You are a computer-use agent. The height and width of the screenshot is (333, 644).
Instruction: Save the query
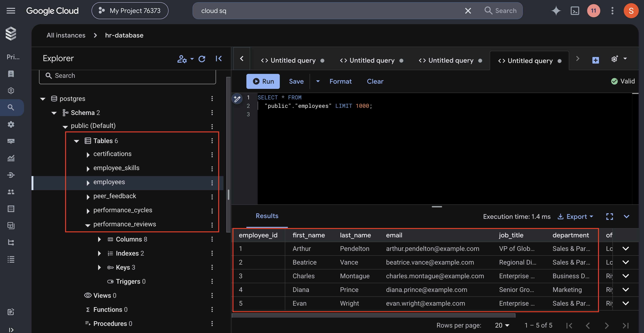(x=296, y=81)
